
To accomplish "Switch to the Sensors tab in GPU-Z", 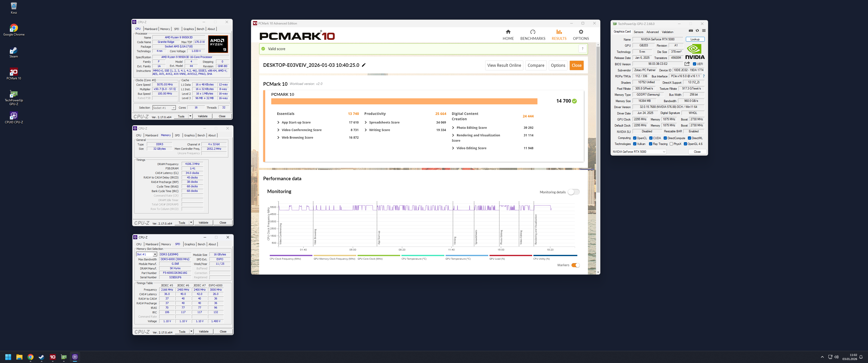I will 638,32.
